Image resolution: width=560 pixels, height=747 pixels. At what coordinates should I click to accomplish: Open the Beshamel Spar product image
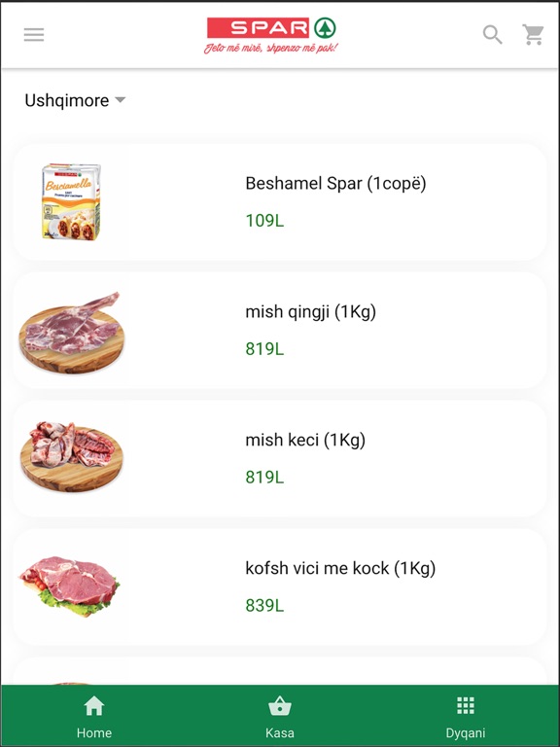coord(71,202)
